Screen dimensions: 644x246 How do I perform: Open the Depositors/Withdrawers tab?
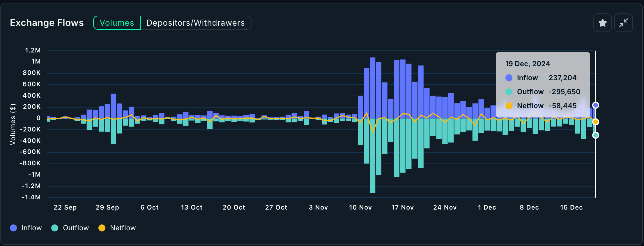[x=195, y=23]
